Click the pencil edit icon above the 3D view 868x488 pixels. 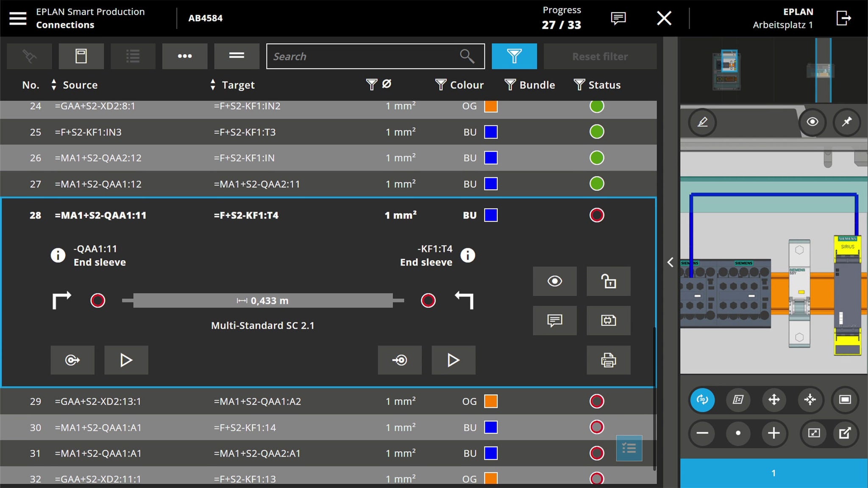703,122
